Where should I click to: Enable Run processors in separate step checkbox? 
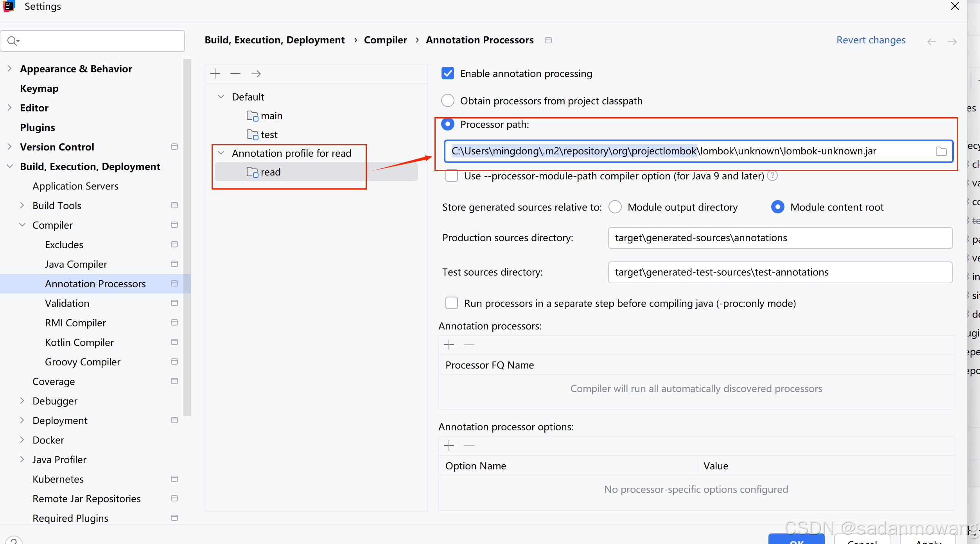pos(452,303)
